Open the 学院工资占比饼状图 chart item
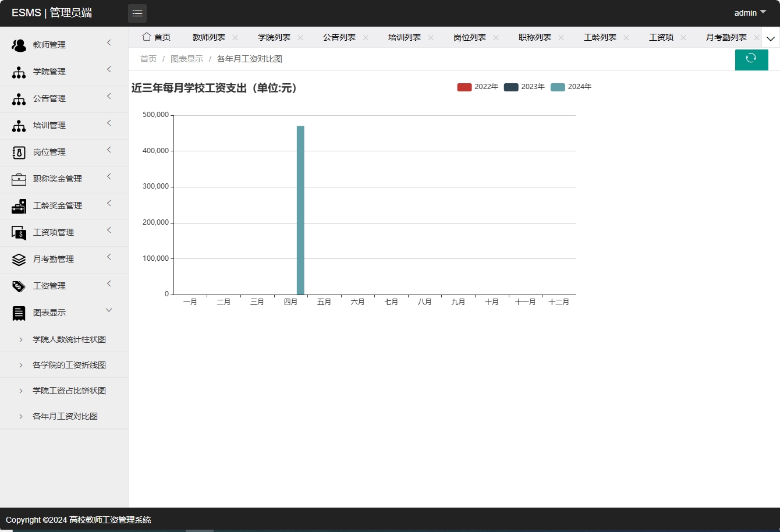The image size is (780, 532). (69, 390)
